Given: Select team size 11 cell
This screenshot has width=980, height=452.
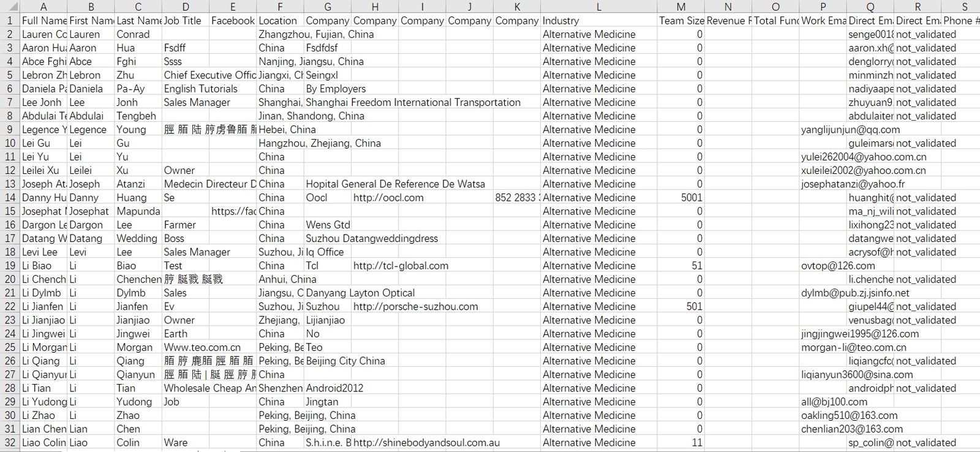Looking at the screenshot, I should pyautogui.click(x=680, y=442).
